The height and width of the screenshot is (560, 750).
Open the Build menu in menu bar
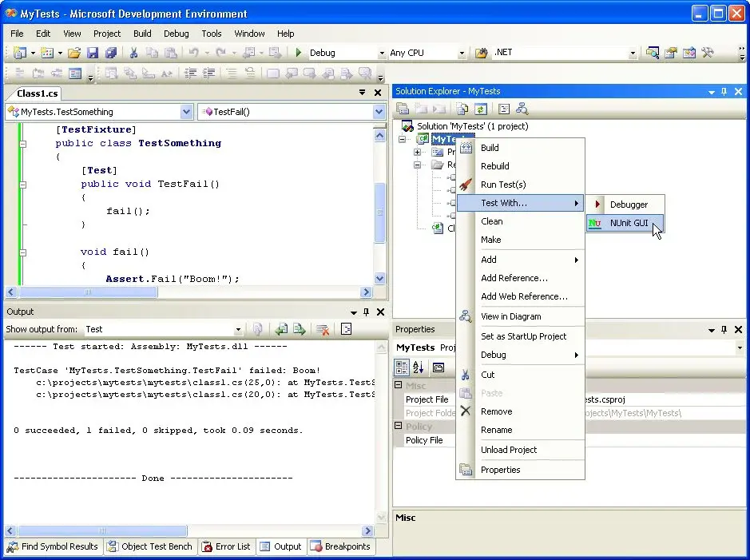tap(142, 34)
